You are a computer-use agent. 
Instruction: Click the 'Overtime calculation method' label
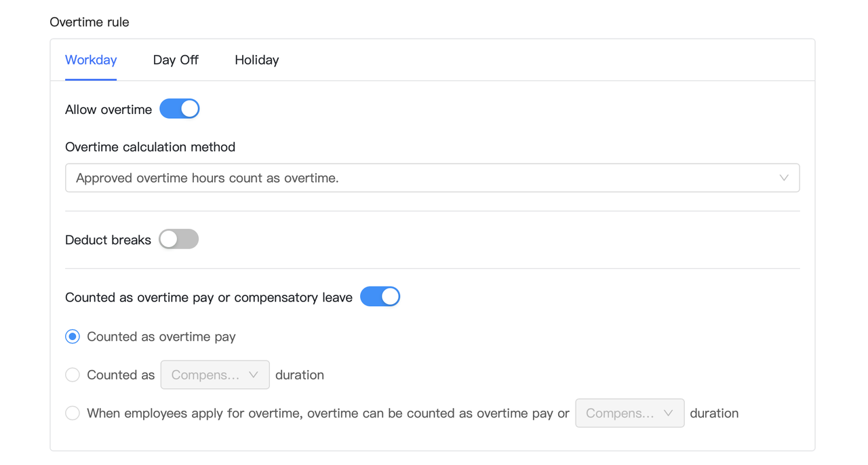pos(150,147)
